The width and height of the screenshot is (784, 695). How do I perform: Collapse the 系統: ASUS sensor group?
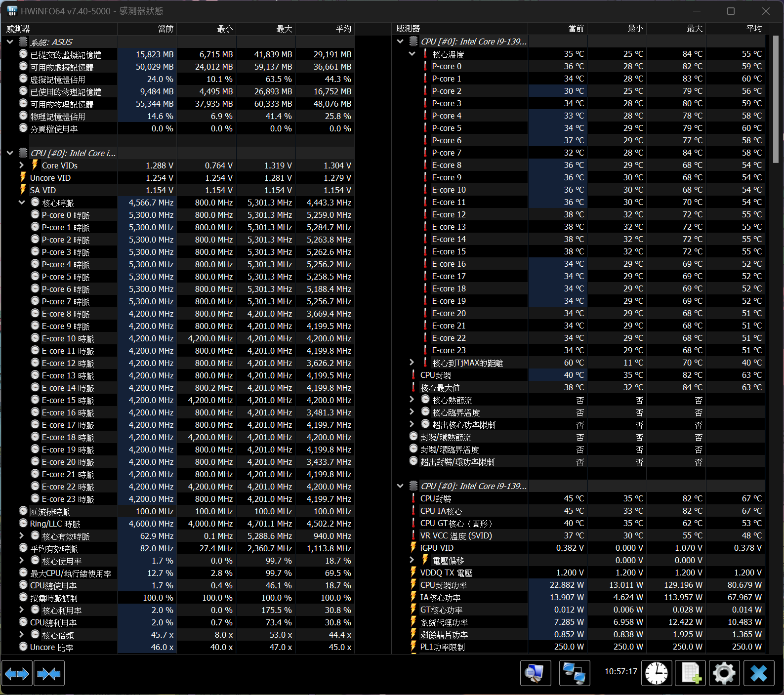click(10, 42)
